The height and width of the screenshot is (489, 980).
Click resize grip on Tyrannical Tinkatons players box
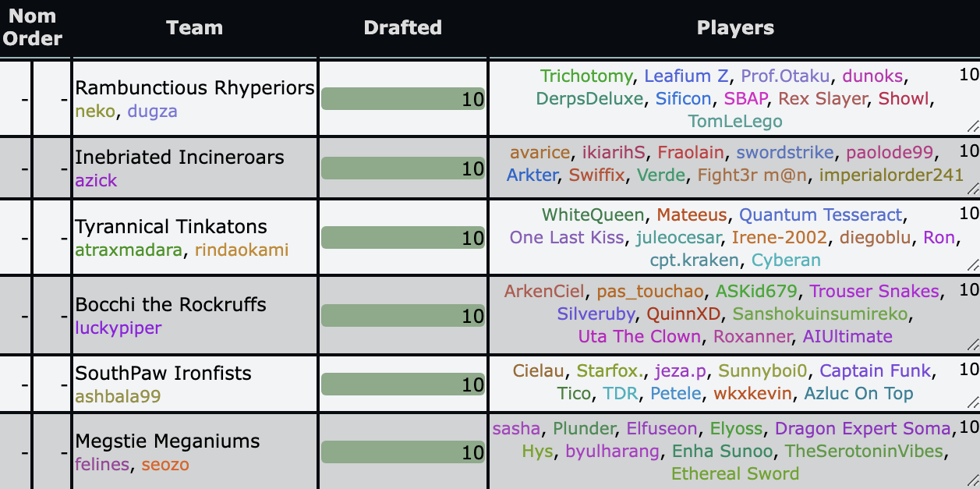pos(973,264)
